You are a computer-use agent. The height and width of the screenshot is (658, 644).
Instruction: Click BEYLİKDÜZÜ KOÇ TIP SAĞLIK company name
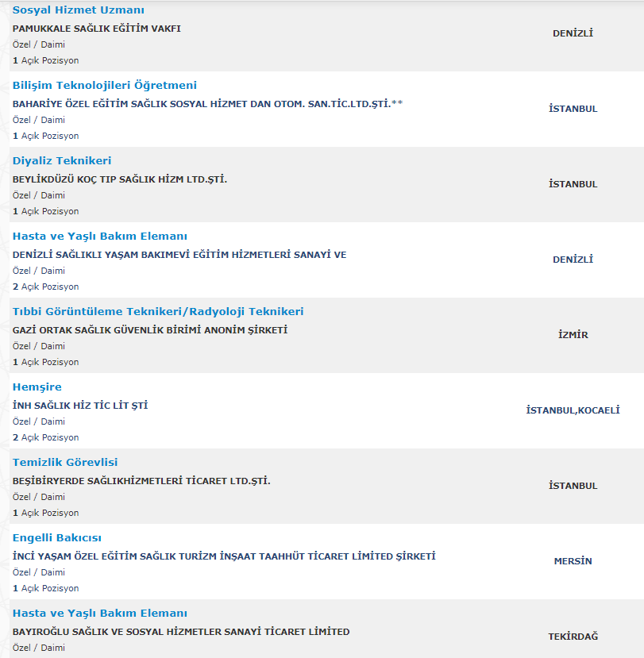(x=120, y=179)
